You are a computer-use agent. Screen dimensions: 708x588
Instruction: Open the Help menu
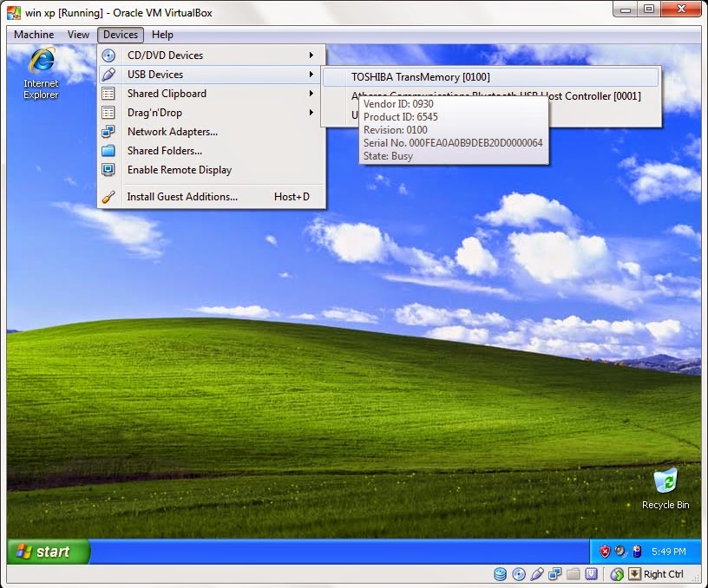click(162, 35)
